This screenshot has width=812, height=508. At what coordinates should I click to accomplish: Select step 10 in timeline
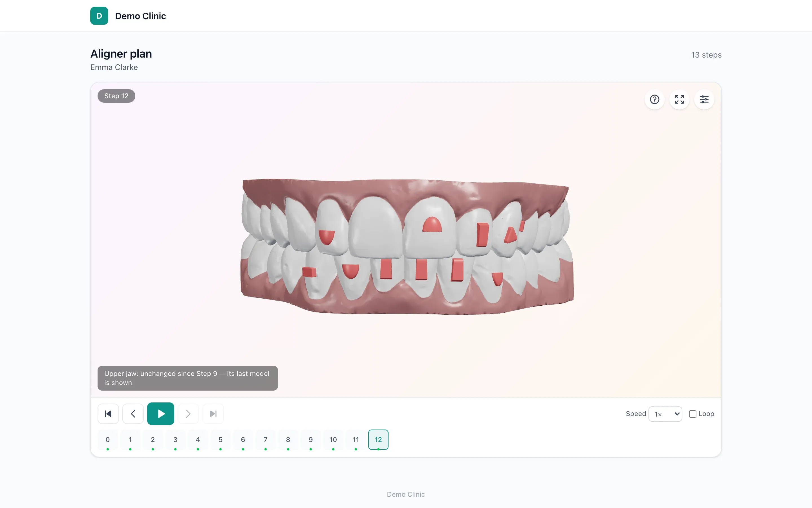(333, 440)
